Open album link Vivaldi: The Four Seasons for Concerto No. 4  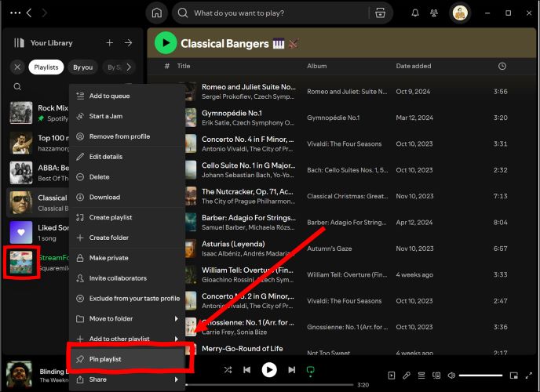345,143
